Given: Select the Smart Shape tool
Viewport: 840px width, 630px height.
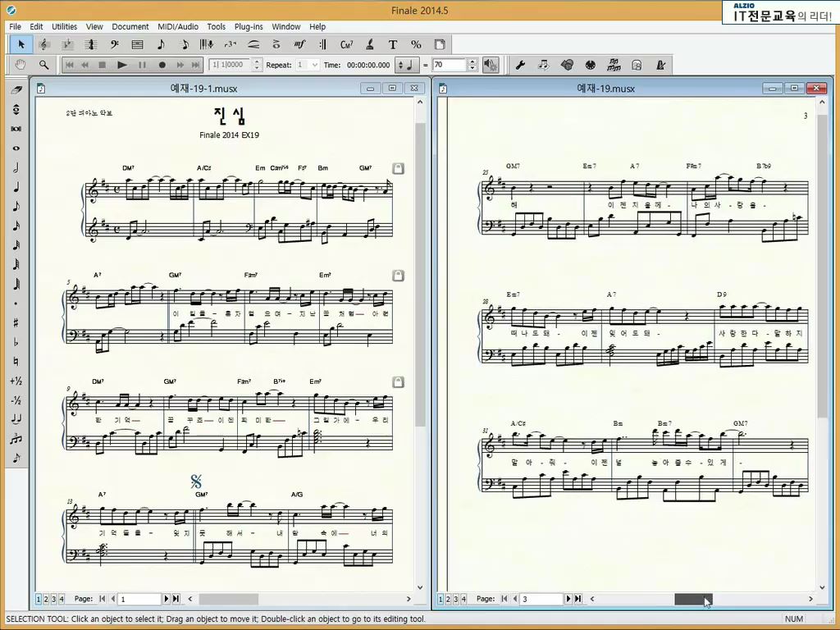Looking at the screenshot, I should pyautogui.click(x=253, y=44).
